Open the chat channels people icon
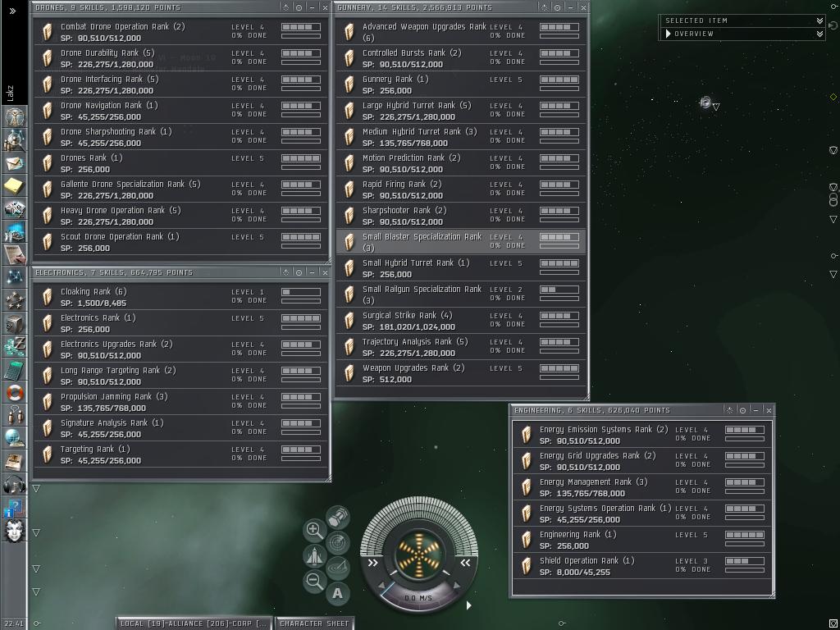Viewport: 840px width, 630px height. (x=15, y=416)
